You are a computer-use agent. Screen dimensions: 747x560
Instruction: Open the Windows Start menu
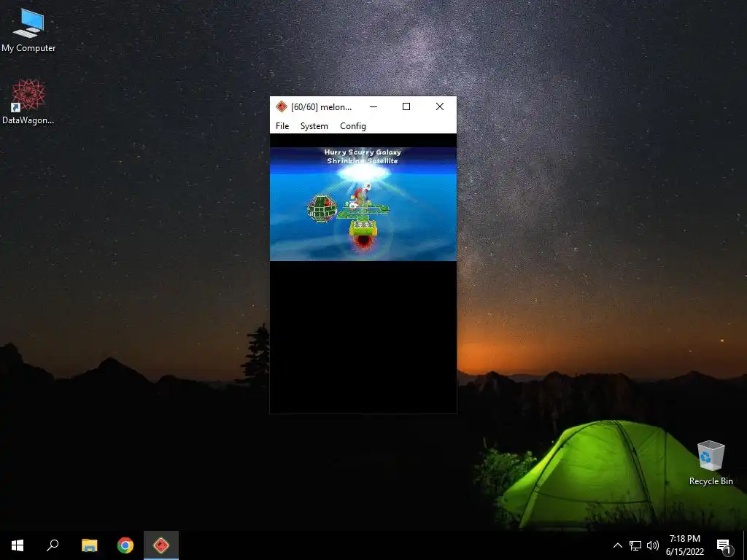pyautogui.click(x=18, y=545)
